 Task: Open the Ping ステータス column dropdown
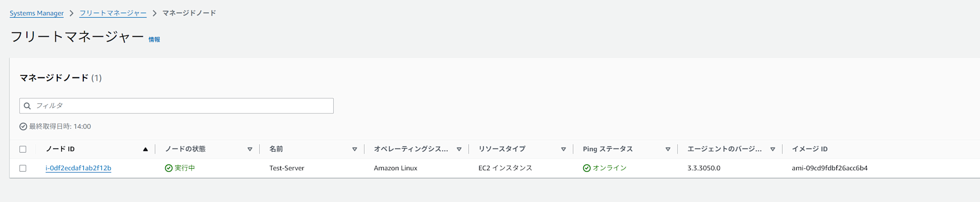point(668,149)
